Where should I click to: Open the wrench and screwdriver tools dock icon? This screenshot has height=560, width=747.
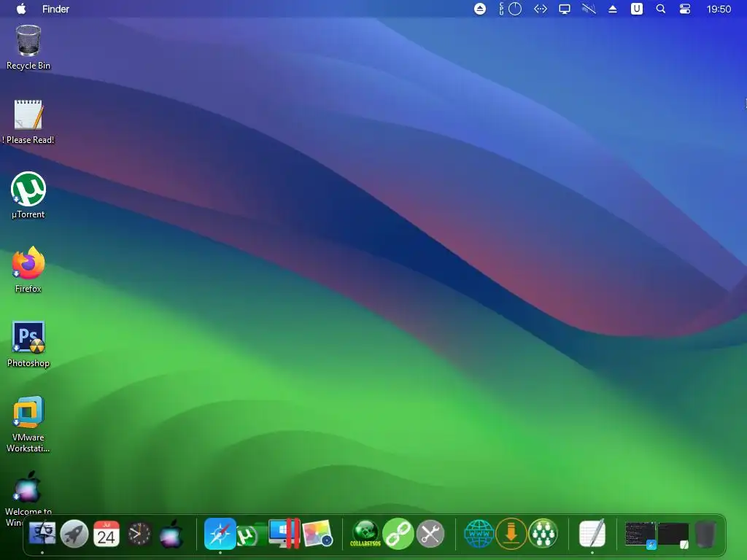tap(430, 534)
